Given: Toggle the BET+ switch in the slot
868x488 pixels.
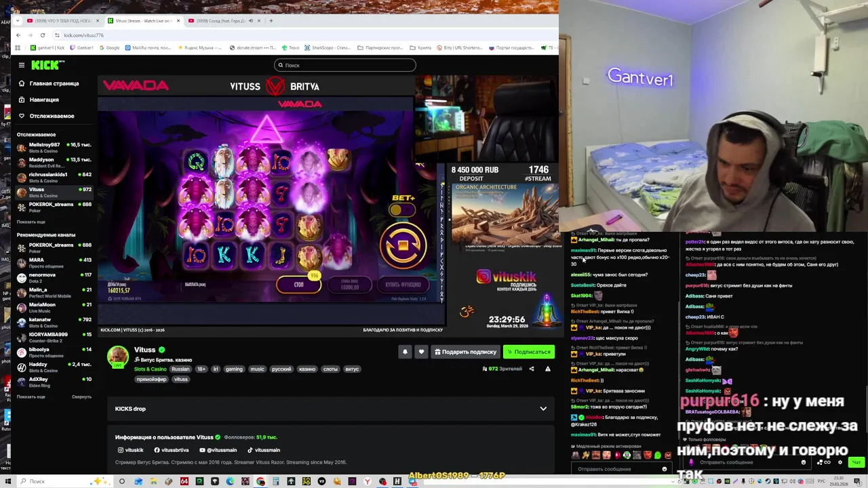Looking at the screenshot, I should tap(403, 210).
